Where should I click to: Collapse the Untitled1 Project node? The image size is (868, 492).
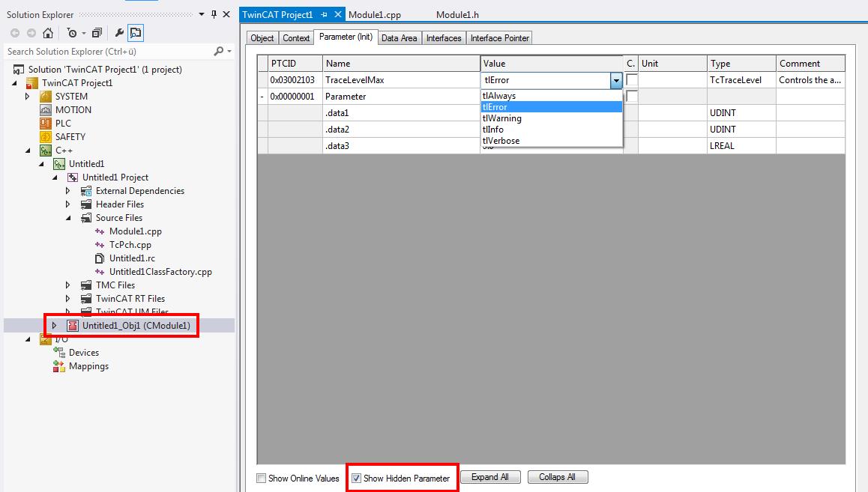pos(55,177)
